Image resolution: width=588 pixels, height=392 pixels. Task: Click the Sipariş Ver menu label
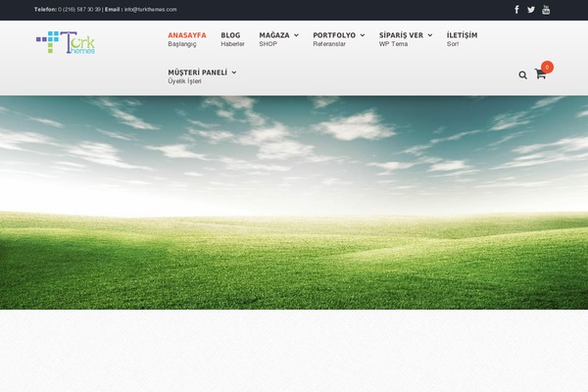401,35
